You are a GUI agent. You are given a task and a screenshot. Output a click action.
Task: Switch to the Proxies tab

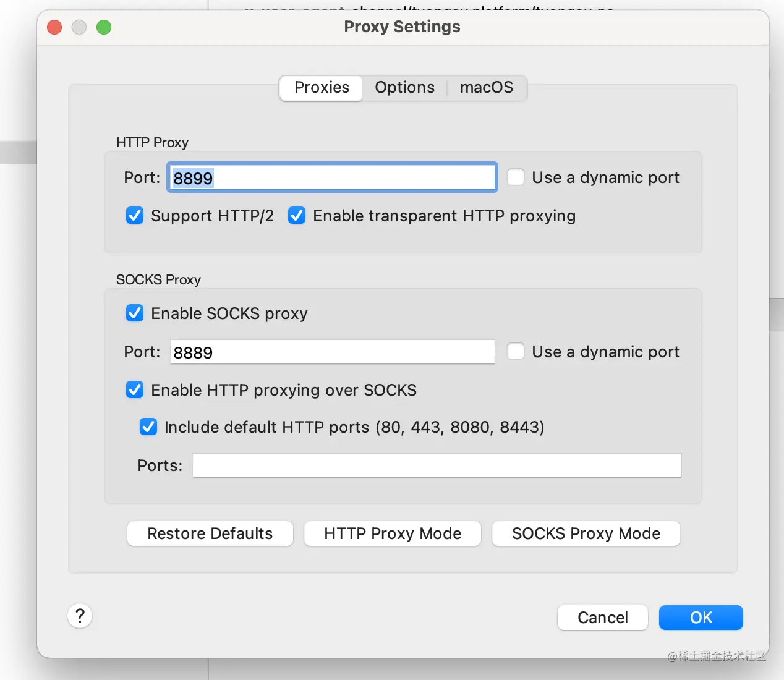[x=322, y=88]
